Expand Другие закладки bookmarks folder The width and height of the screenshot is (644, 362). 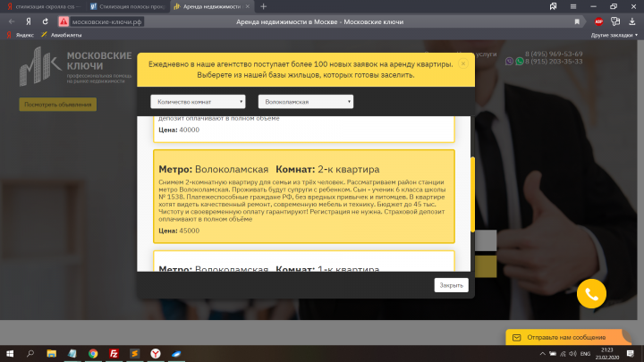[x=614, y=35]
